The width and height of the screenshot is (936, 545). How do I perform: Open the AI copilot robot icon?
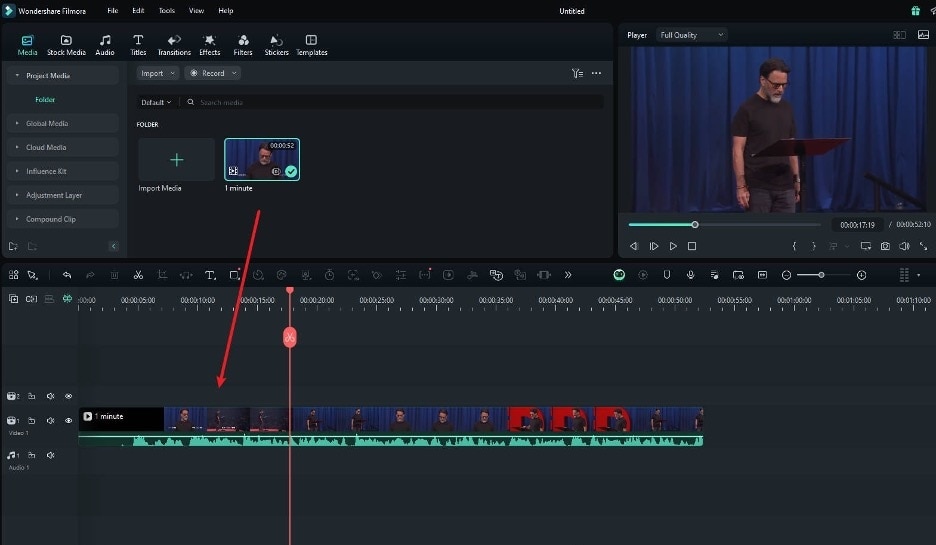(x=619, y=275)
